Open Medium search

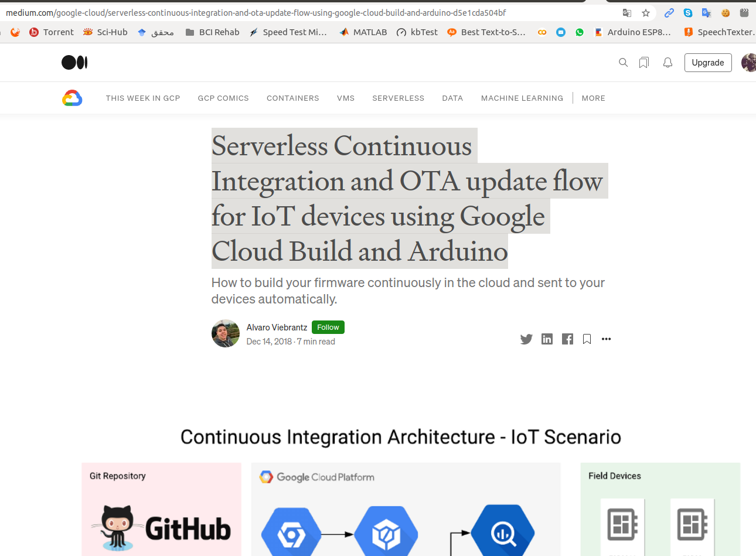[x=624, y=63]
